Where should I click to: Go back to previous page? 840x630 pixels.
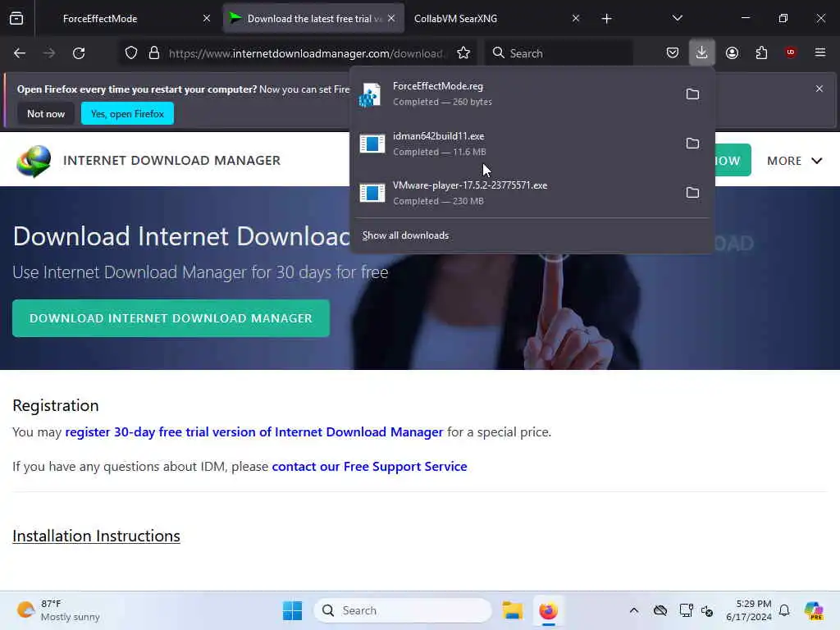click(20, 53)
